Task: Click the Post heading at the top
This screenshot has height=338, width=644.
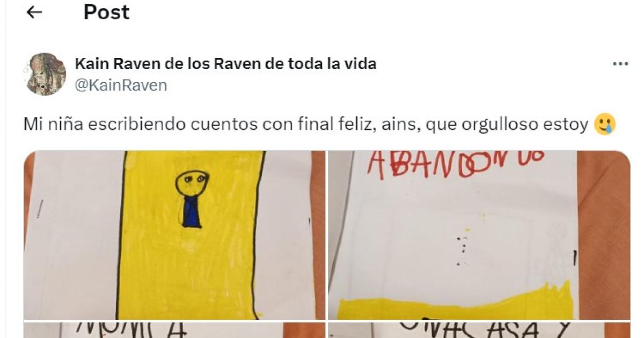Action: 106,12
